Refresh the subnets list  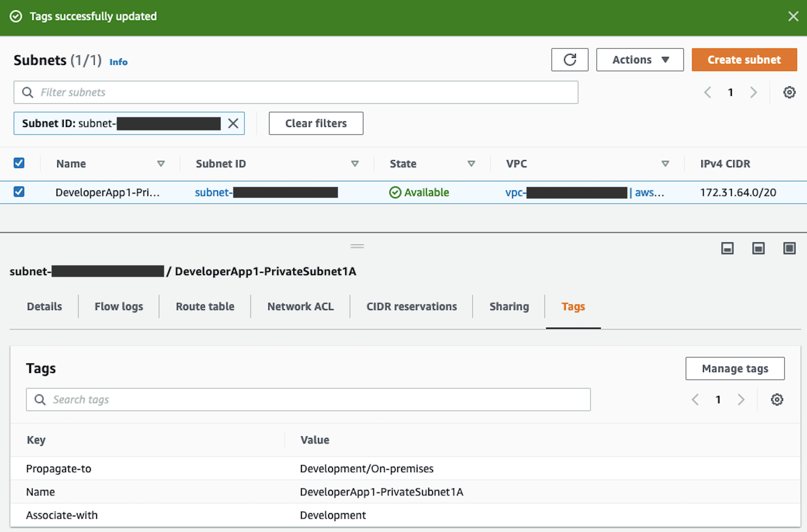[570, 60]
